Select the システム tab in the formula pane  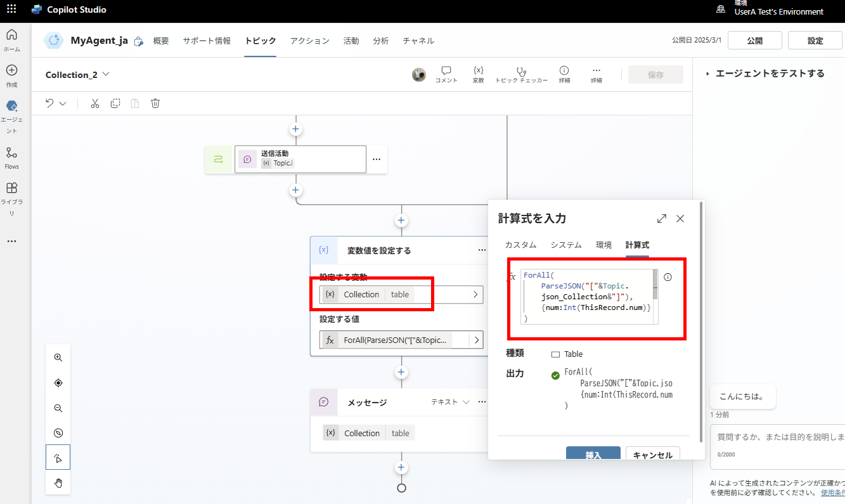pyautogui.click(x=566, y=245)
